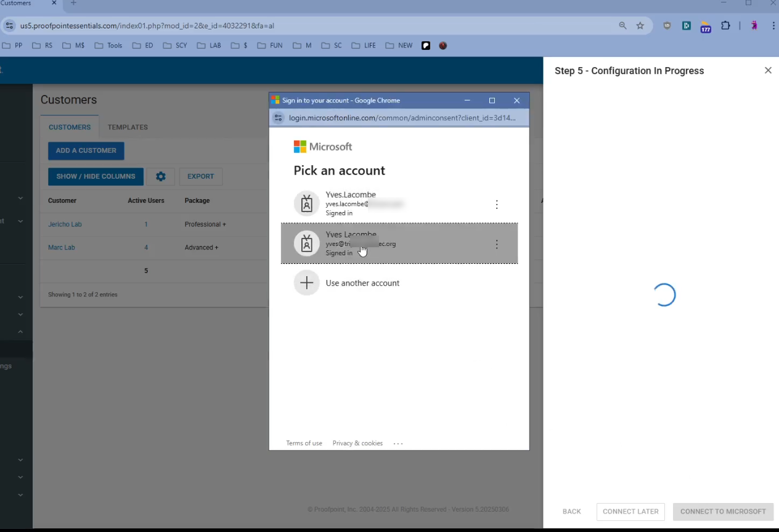This screenshot has height=532, width=779.
Task: Open the Terms of use link
Action: coord(304,443)
